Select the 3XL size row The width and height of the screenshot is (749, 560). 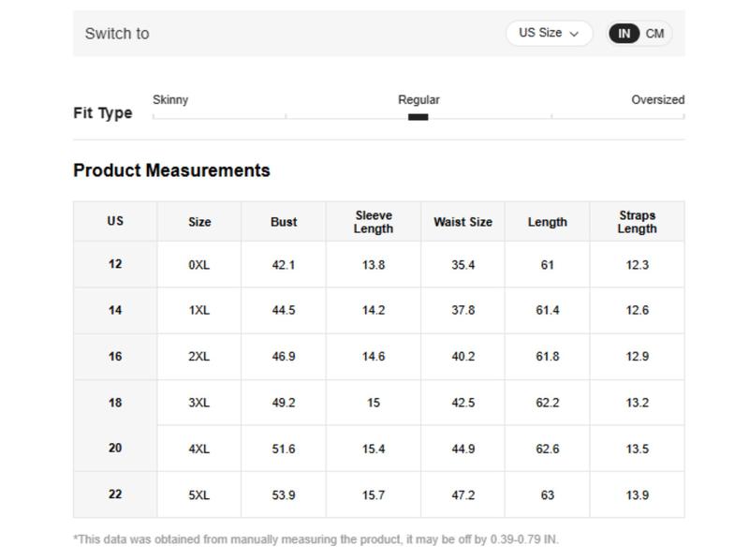198,403
